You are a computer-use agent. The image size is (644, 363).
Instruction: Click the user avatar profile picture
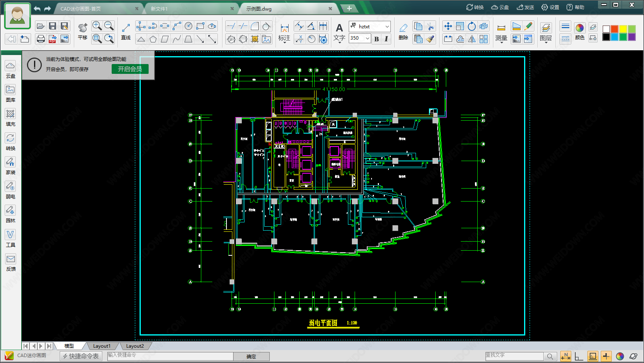click(17, 16)
